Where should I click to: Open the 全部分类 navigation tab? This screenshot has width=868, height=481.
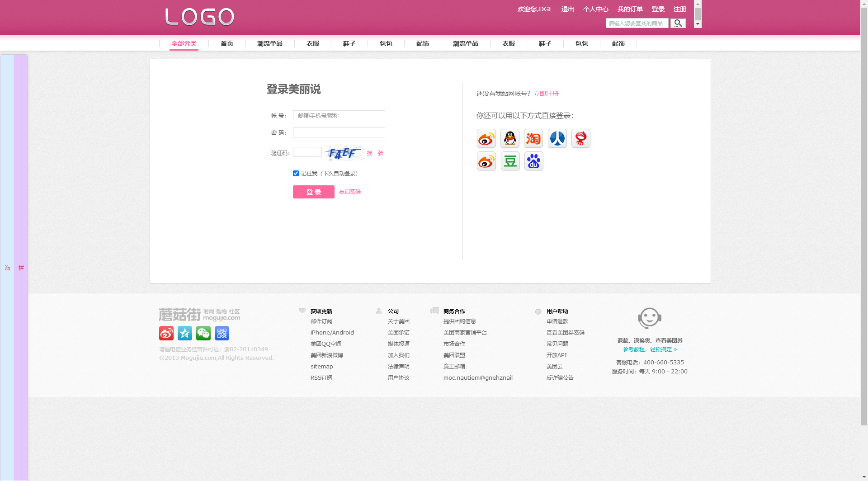[184, 43]
